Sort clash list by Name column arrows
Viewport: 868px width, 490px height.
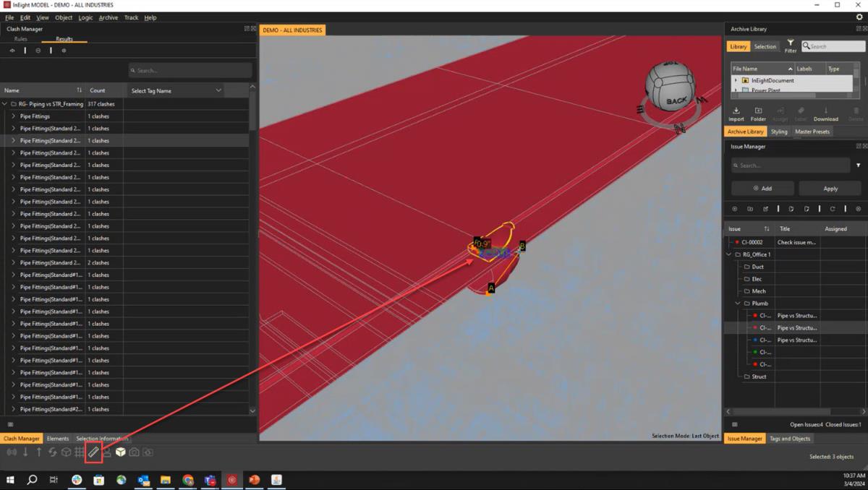pyautogui.click(x=80, y=90)
